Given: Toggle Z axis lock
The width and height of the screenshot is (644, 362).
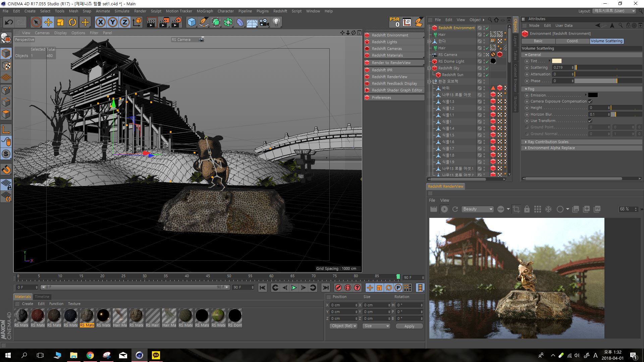Looking at the screenshot, I should point(125,22).
